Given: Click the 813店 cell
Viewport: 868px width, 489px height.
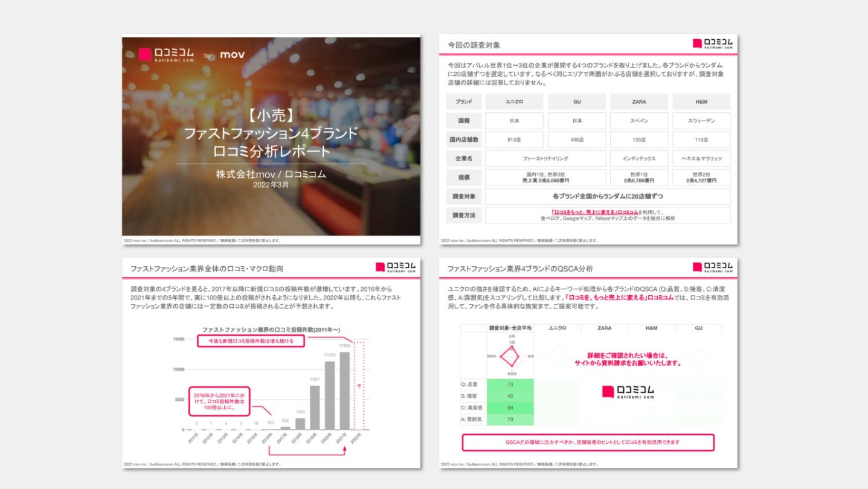Looking at the screenshot, I should coord(514,139).
